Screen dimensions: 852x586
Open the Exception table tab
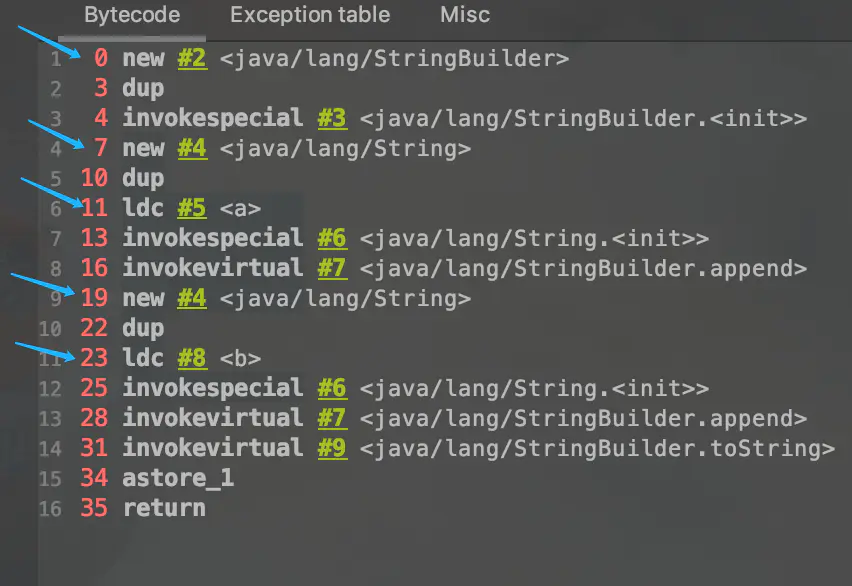tap(310, 15)
